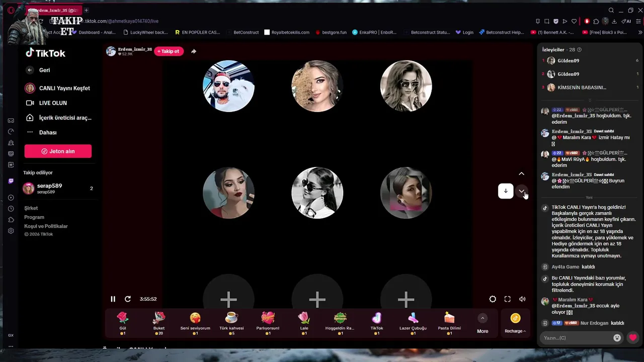The height and width of the screenshot is (362, 644).
Task: Open Opera sidebar extensions cube
Action: click(11, 220)
